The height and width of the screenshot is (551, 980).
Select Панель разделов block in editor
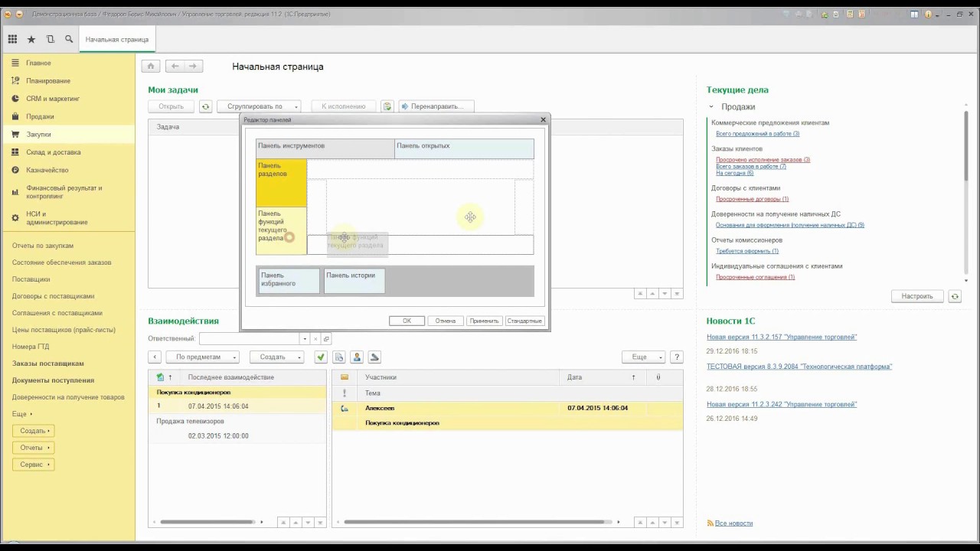point(281,183)
